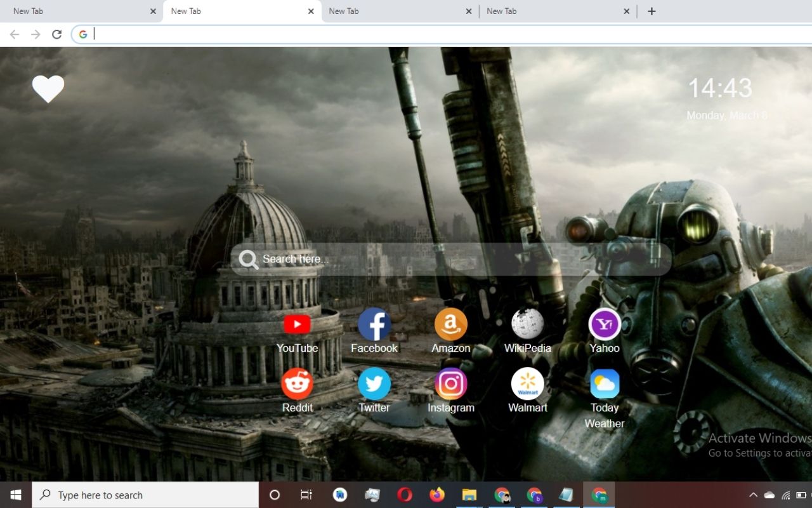This screenshot has width=812, height=508.
Task: Open the Facebook shortcut
Action: 374,323
